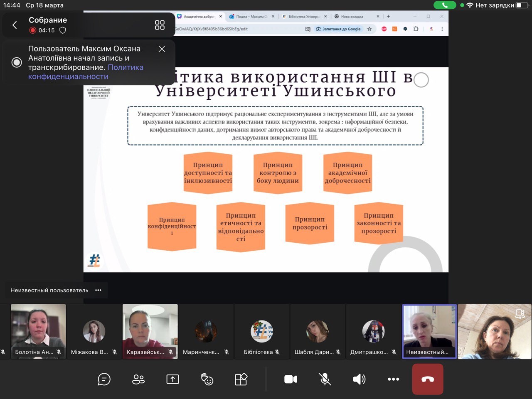Go back with the left arrow
This screenshot has width=532, height=399.
coord(15,25)
